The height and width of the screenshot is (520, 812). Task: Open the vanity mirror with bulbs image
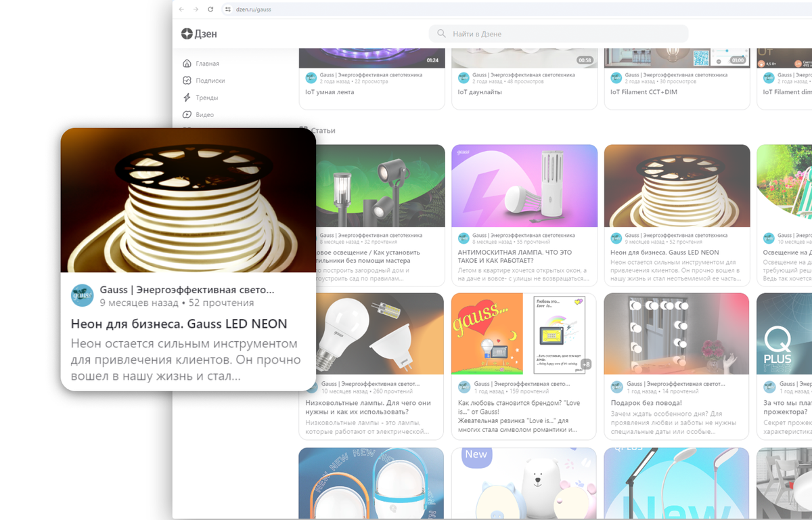(x=677, y=333)
